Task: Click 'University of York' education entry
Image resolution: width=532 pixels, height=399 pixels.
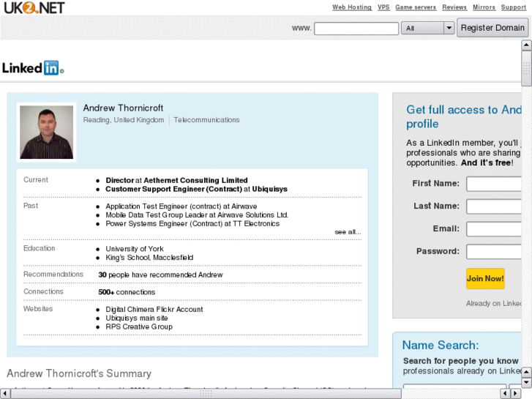Action: click(x=135, y=249)
